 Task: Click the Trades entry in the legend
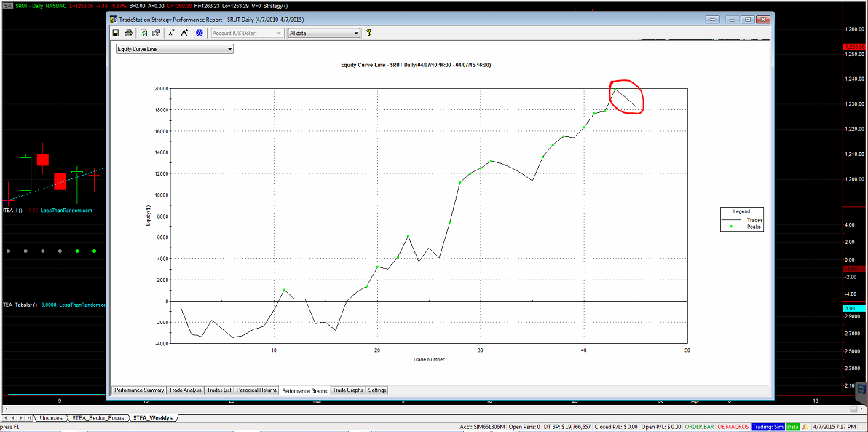point(743,220)
